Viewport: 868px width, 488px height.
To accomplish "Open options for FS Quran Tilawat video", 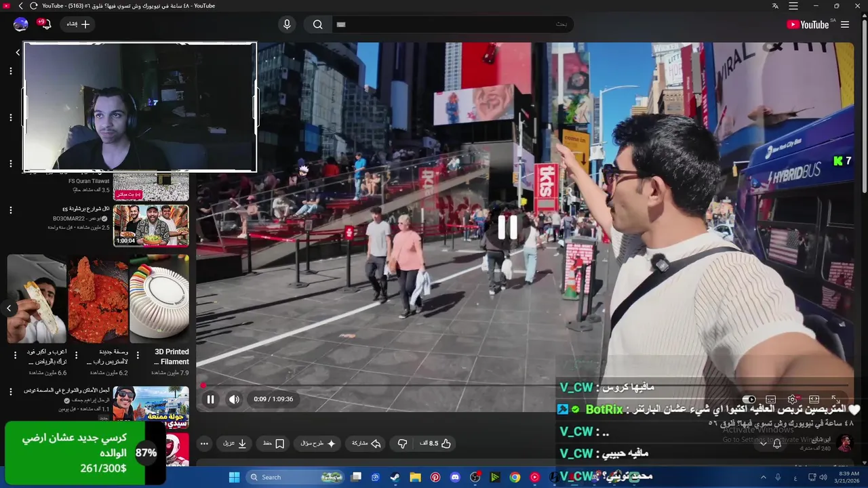I will 10,163.
